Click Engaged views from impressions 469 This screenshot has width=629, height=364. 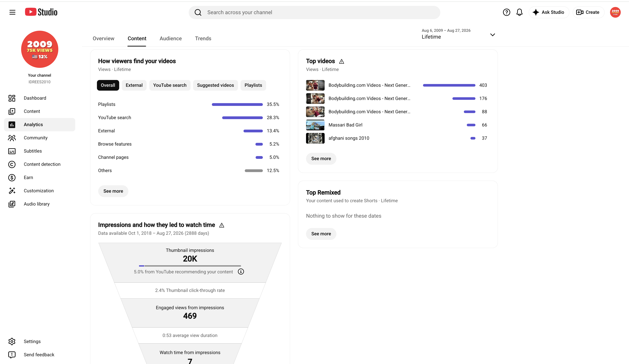coord(190,316)
